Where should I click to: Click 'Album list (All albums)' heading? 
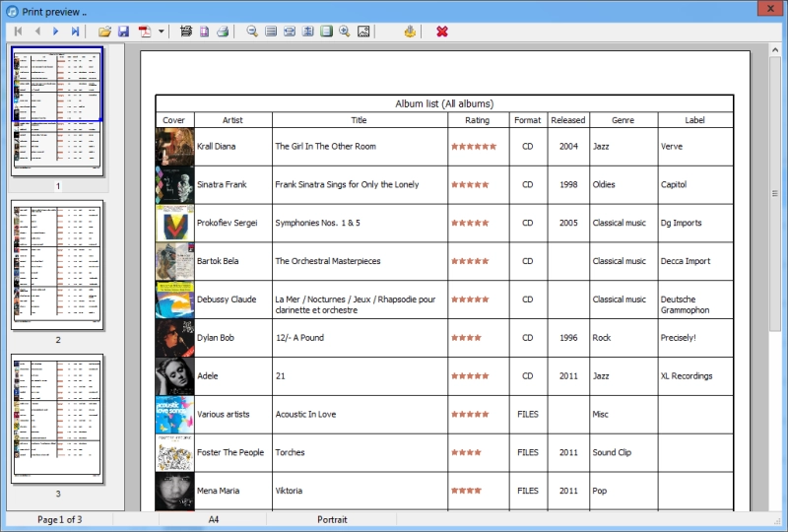click(x=444, y=103)
